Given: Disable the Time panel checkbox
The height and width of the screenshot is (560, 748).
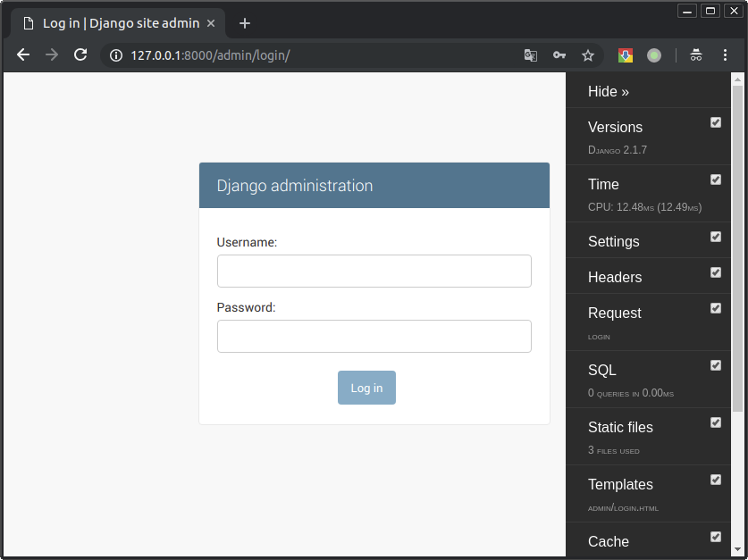Looking at the screenshot, I should [x=716, y=180].
